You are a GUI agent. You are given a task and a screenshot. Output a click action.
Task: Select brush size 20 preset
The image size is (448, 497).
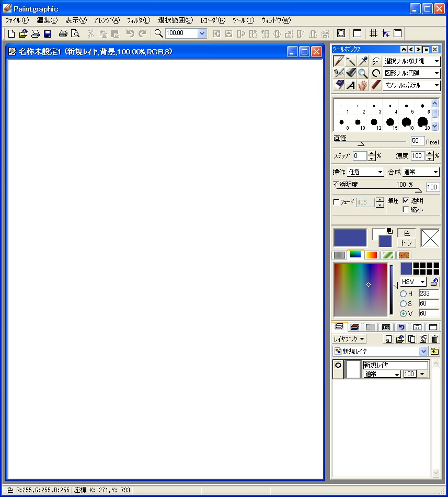pyautogui.click(x=422, y=122)
